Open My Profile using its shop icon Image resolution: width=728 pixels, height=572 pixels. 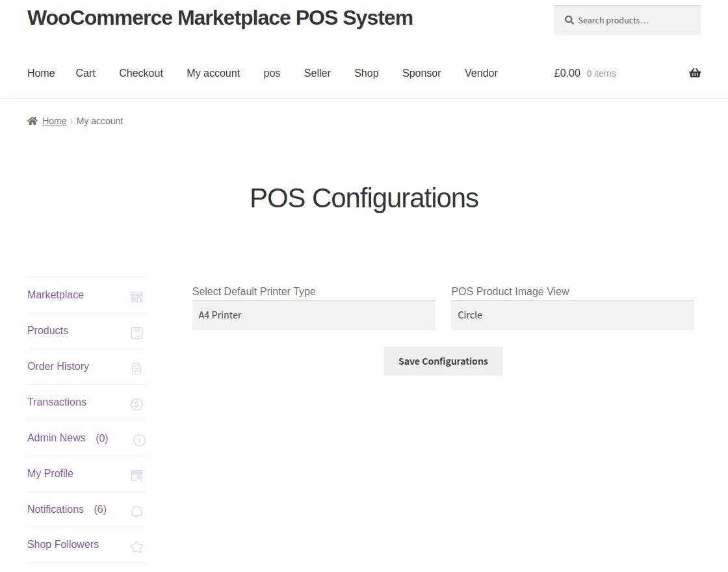coord(136,475)
